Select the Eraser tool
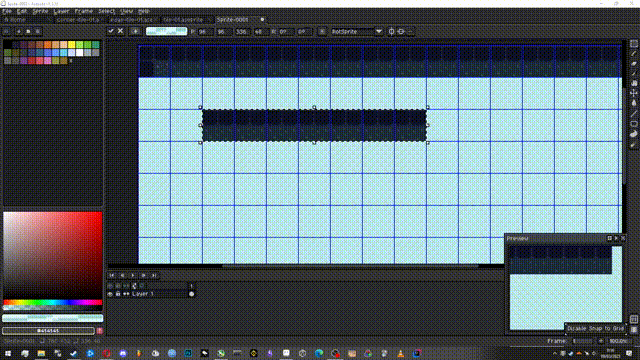The height and width of the screenshot is (360, 640). (633, 64)
